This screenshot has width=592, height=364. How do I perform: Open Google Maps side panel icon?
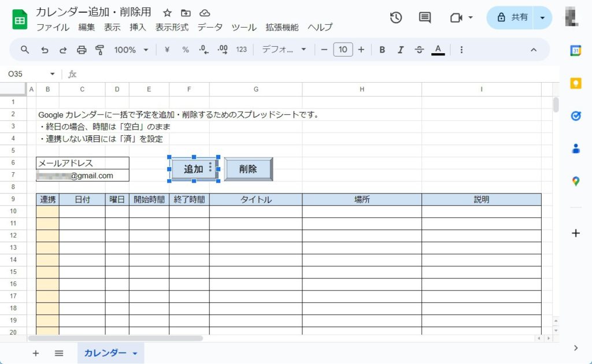click(x=575, y=181)
